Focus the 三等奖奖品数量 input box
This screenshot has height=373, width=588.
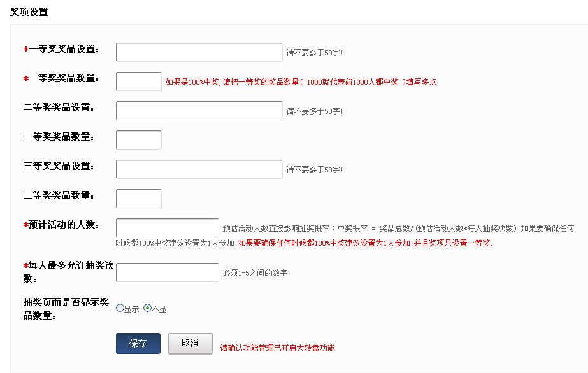(x=139, y=199)
